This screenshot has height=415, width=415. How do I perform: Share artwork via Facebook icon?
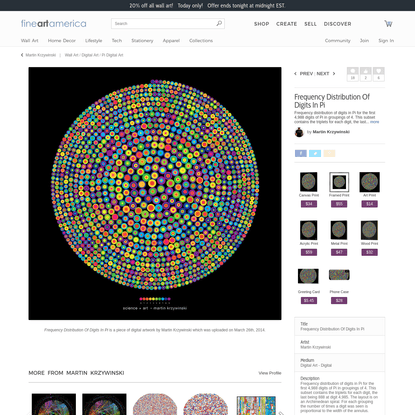(x=301, y=153)
